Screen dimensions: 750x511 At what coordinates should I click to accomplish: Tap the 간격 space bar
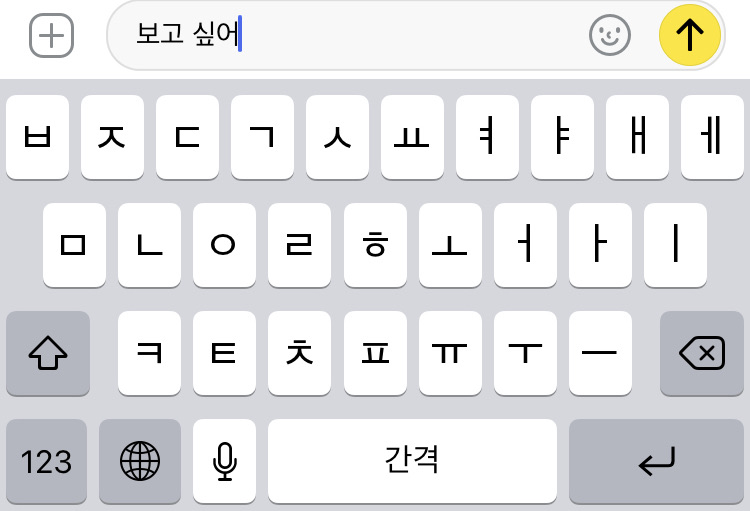click(412, 461)
